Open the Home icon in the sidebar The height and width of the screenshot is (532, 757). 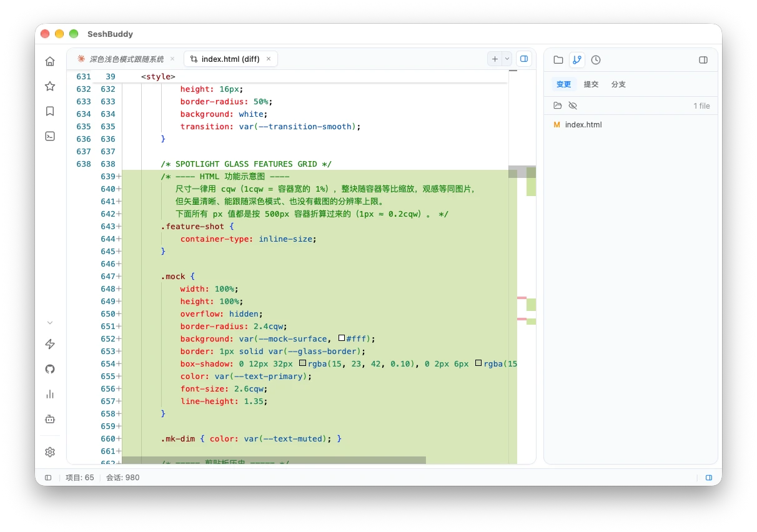click(50, 61)
